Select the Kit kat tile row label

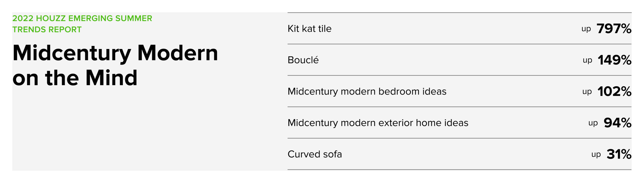pos(309,29)
